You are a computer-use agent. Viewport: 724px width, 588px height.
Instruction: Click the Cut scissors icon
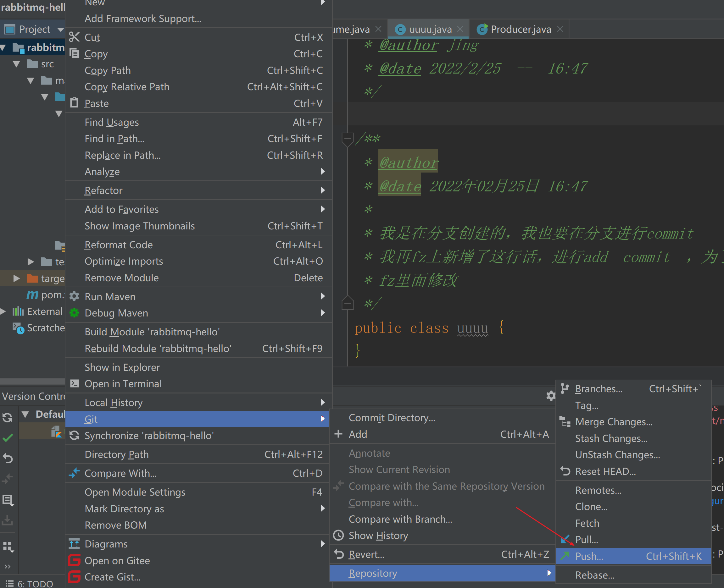click(x=74, y=37)
